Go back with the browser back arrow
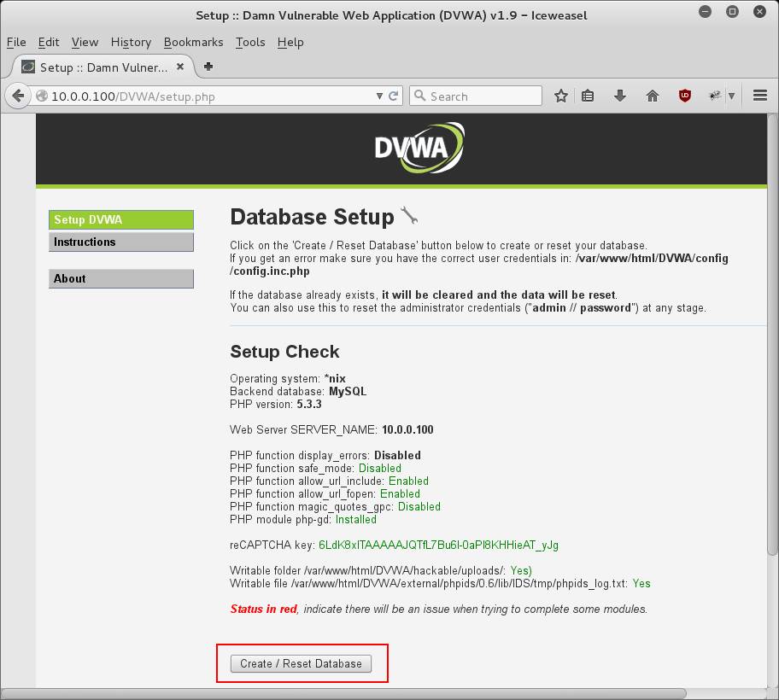 point(18,96)
